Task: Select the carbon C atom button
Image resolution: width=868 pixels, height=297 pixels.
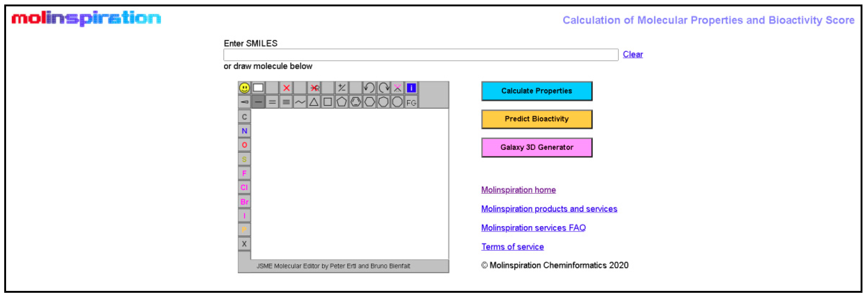Action: click(244, 117)
